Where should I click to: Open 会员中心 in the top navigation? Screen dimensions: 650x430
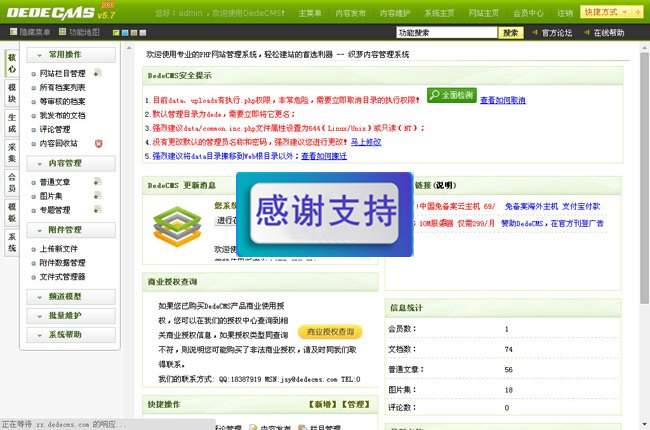pos(528,13)
